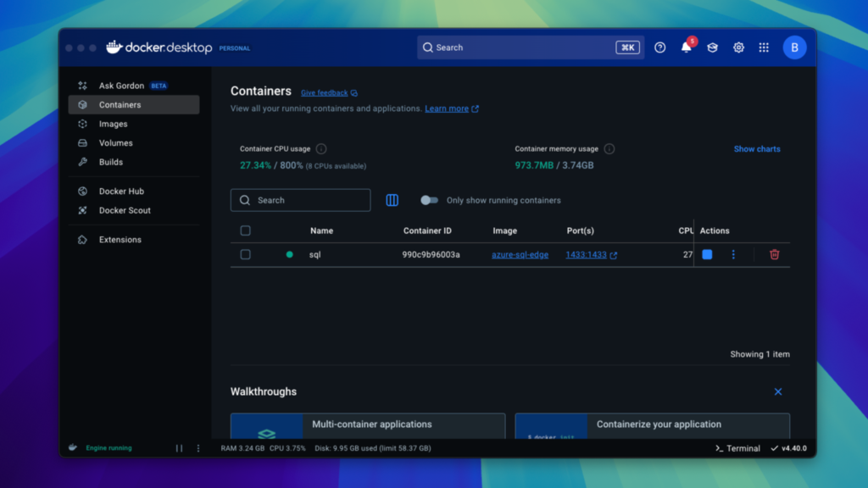Image resolution: width=868 pixels, height=488 pixels.
Task: Click the engine whale status icon
Action: click(73, 447)
